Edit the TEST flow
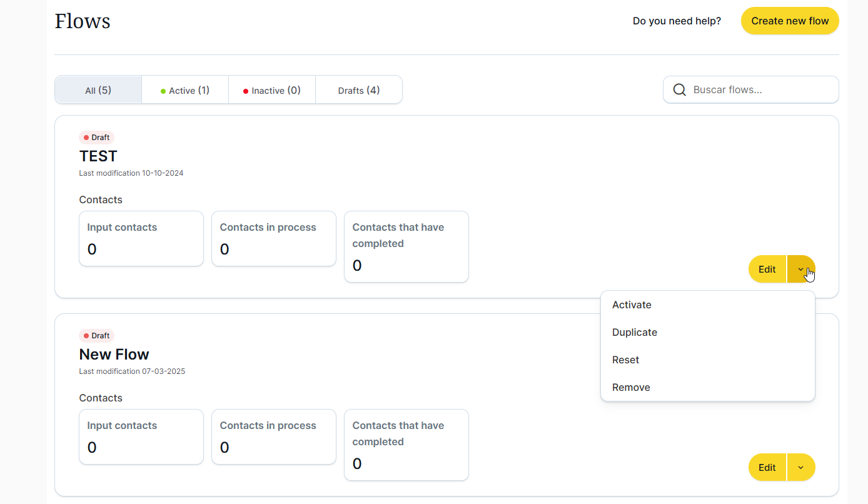The image size is (868, 504). [767, 269]
